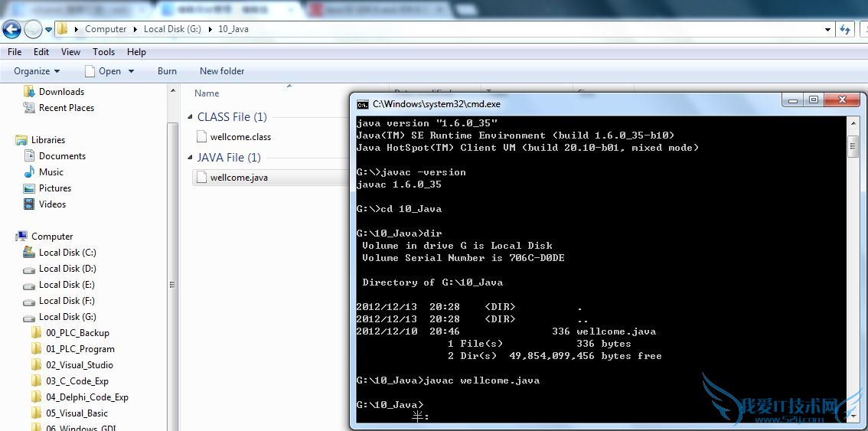Click the Forward navigation arrow button
Screen dimensions: 868x431
33,30
